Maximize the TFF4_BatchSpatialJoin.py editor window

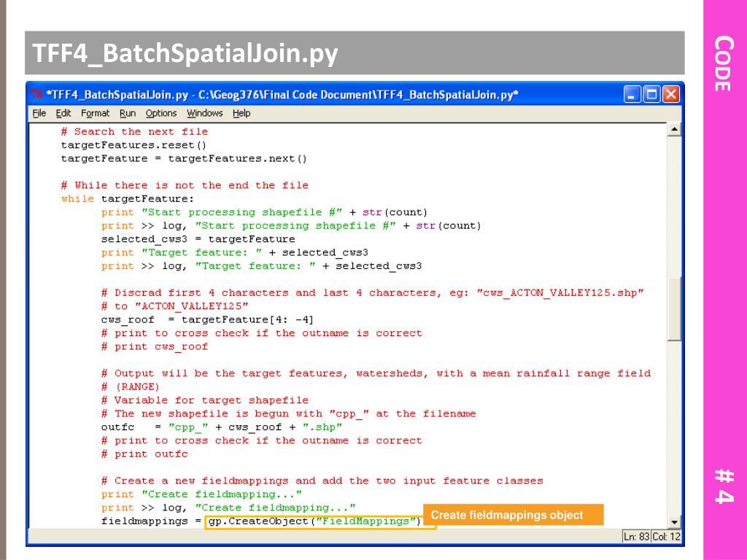pyautogui.click(x=651, y=94)
